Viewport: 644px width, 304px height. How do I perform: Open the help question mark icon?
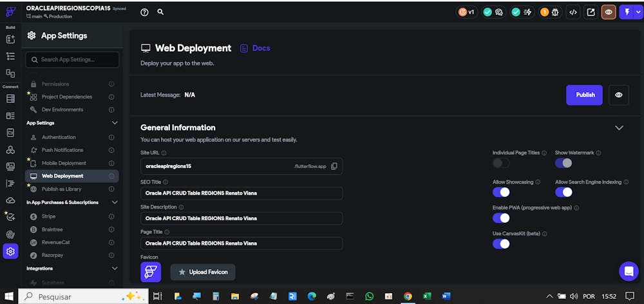144,12
